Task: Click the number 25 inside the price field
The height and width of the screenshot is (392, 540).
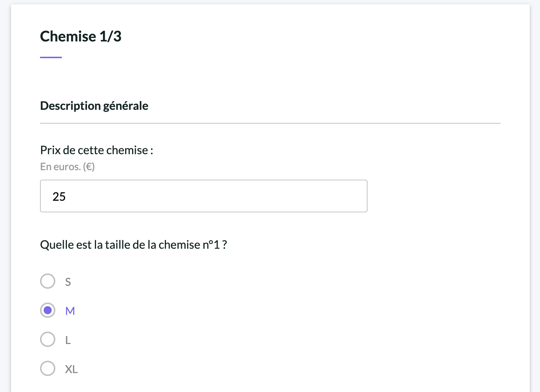Action: [59, 196]
